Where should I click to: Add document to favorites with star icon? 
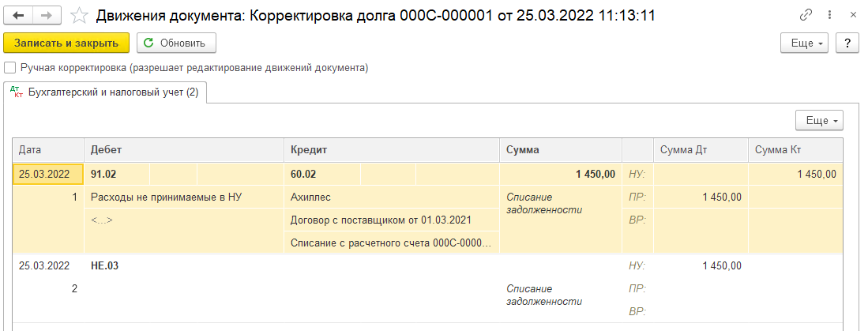coord(81,16)
